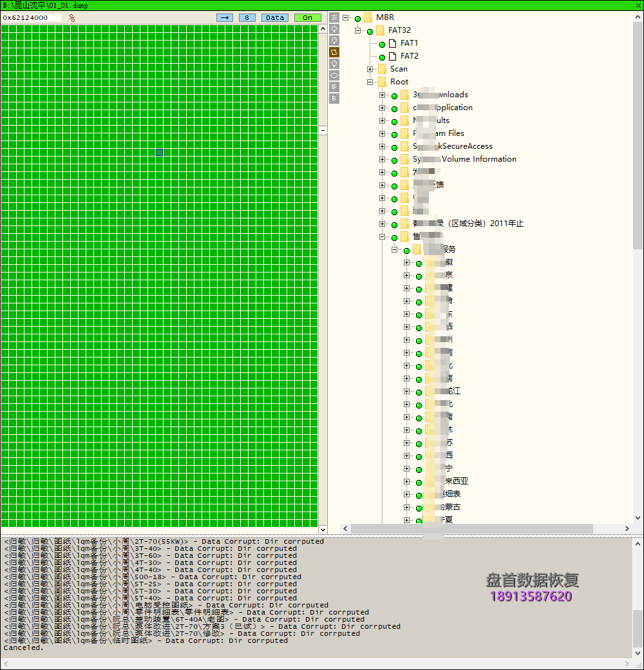
Task: Click the FAT1 file icon in tree
Action: tap(392, 43)
